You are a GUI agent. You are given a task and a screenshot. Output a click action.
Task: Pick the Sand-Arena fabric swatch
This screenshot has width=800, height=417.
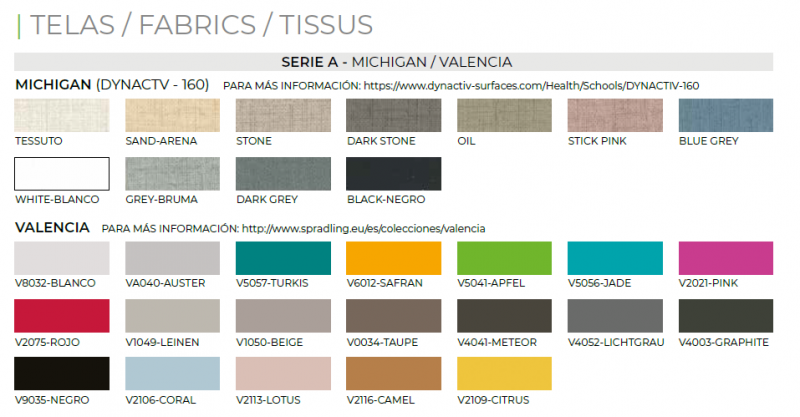(172, 115)
